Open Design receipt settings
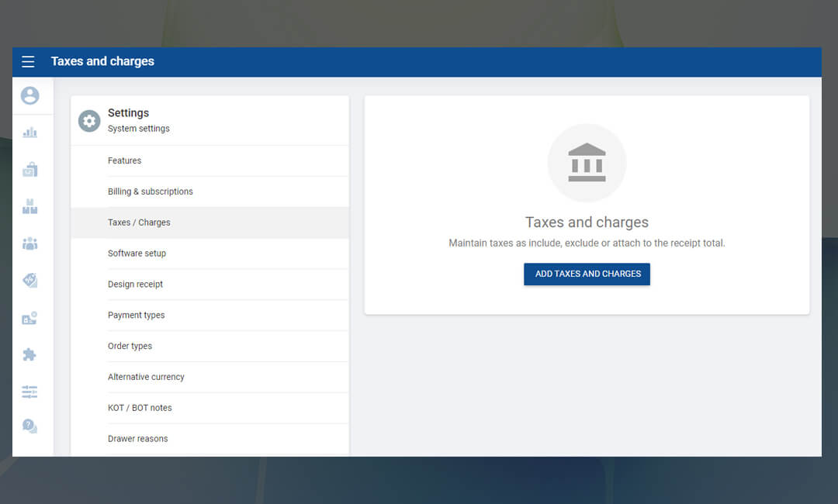The height and width of the screenshot is (504, 838). pos(135,285)
